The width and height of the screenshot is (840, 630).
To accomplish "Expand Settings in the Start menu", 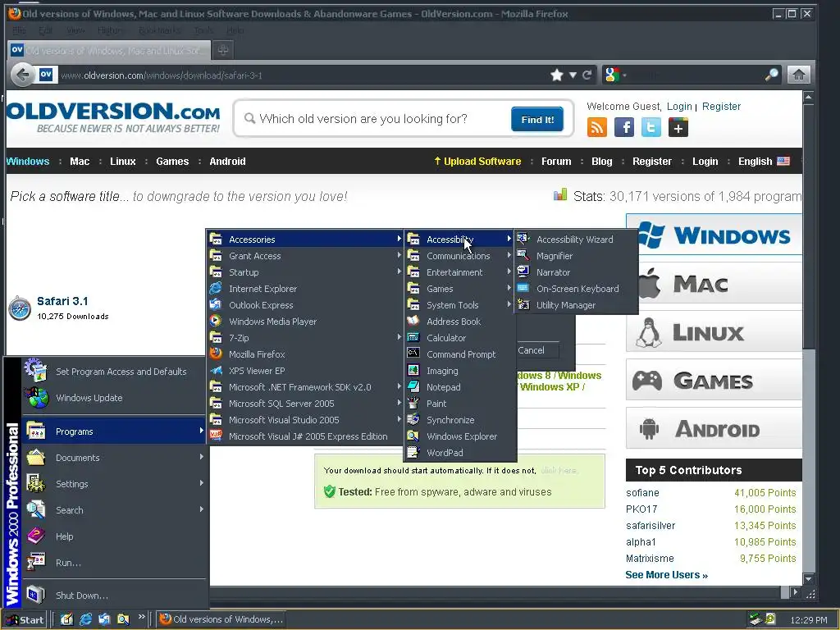I will pyautogui.click(x=114, y=484).
